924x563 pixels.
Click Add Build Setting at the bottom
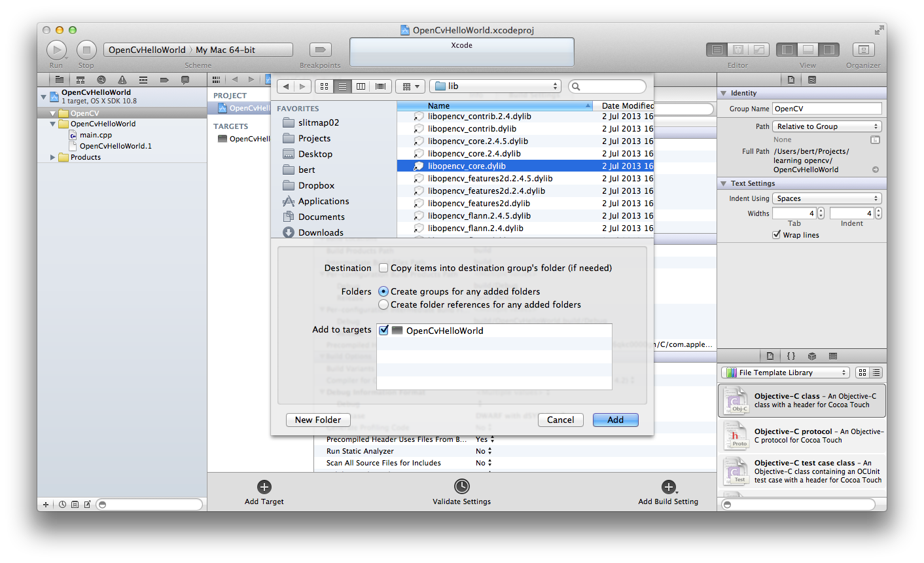point(668,493)
